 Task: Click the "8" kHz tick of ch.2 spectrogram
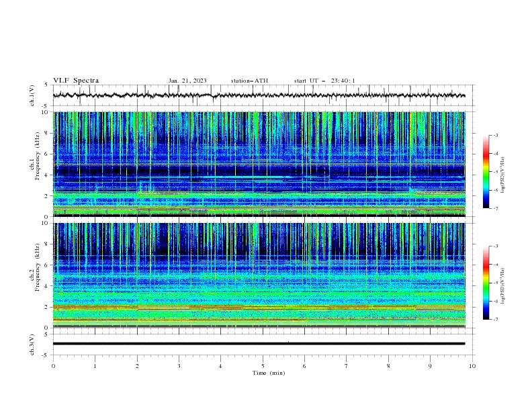click(x=48, y=244)
